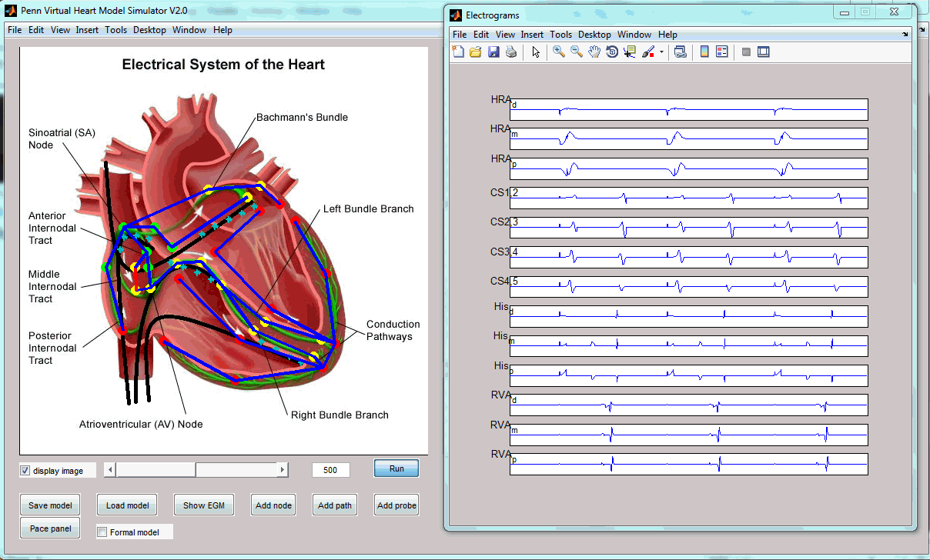Open the Desktop menu in Electrograms window

[594, 35]
